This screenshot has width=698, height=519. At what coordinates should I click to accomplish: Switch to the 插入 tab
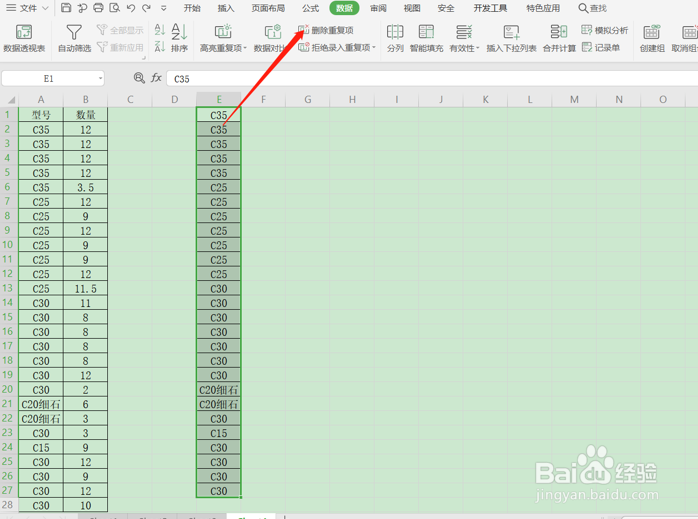[x=226, y=8]
